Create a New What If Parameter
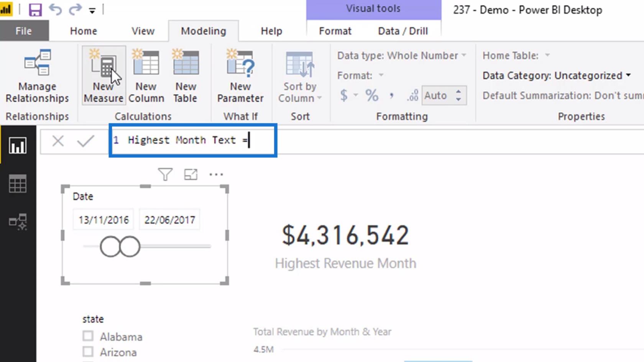644x362 pixels. [x=240, y=76]
